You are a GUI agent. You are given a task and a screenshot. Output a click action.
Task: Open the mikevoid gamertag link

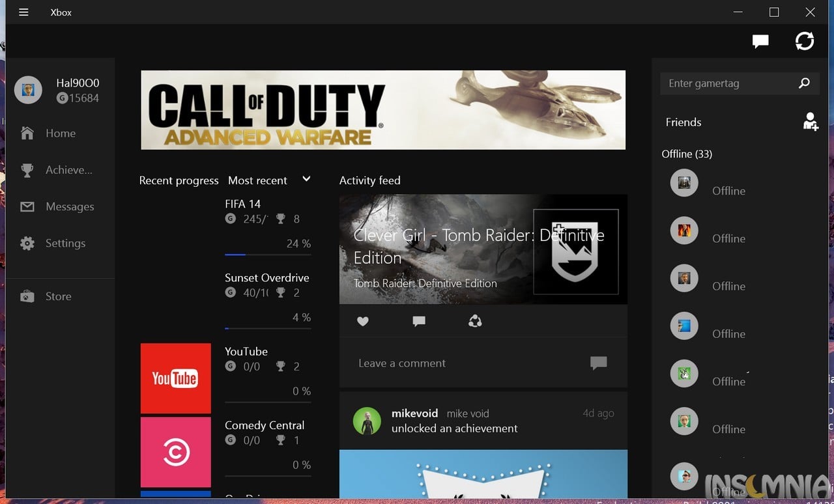click(x=415, y=413)
